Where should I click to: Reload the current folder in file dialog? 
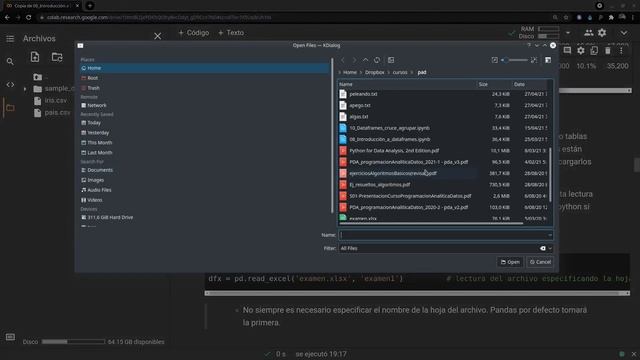pos(377,60)
